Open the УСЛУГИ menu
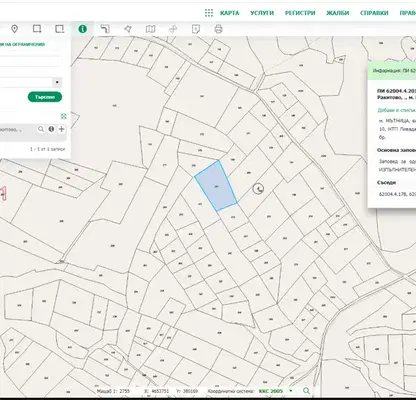416x400 pixels. click(x=262, y=13)
